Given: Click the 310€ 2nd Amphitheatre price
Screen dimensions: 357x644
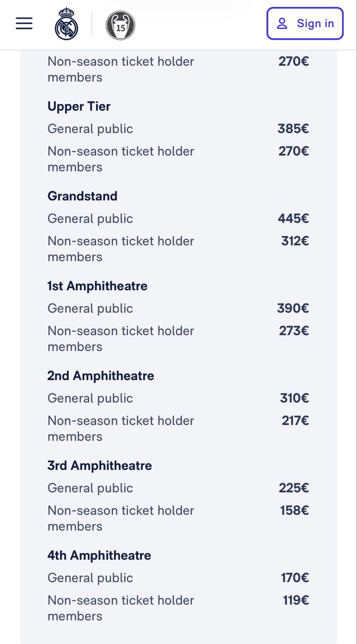Looking at the screenshot, I should pyautogui.click(x=294, y=398).
